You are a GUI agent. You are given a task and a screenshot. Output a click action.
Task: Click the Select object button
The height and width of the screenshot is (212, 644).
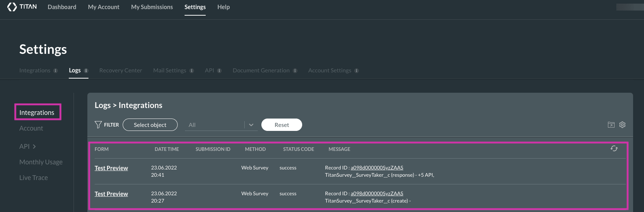tap(150, 125)
